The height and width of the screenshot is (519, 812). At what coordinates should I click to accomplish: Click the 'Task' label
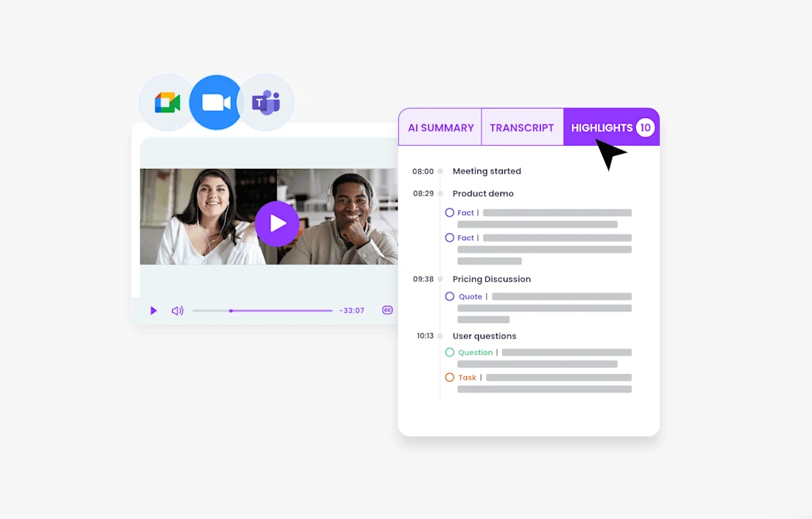click(467, 377)
